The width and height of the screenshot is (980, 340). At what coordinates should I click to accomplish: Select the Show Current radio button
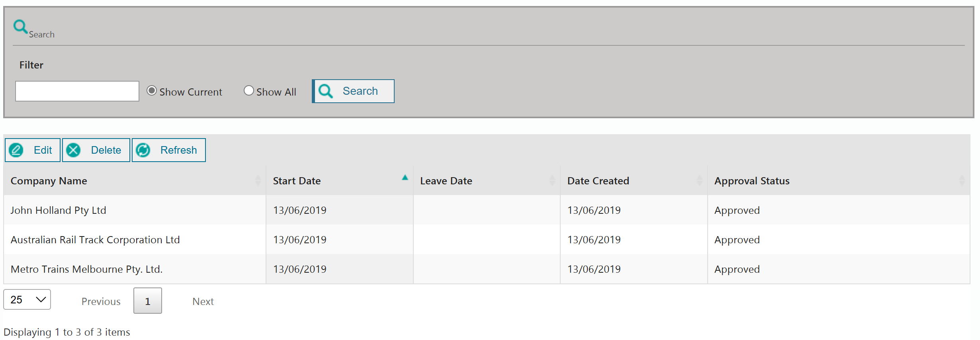click(x=151, y=91)
